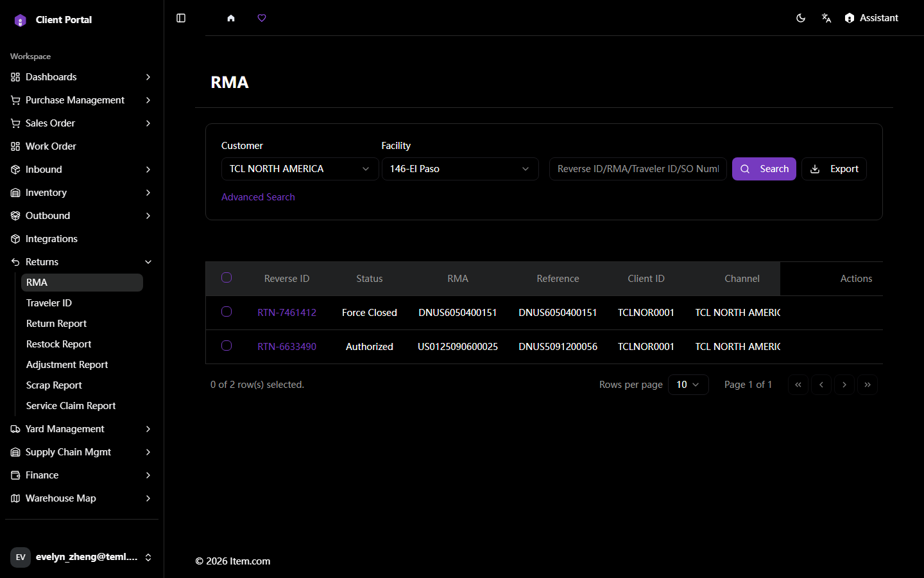Open Advanced Search link
The height and width of the screenshot is (578, 924).
[258, 197]
